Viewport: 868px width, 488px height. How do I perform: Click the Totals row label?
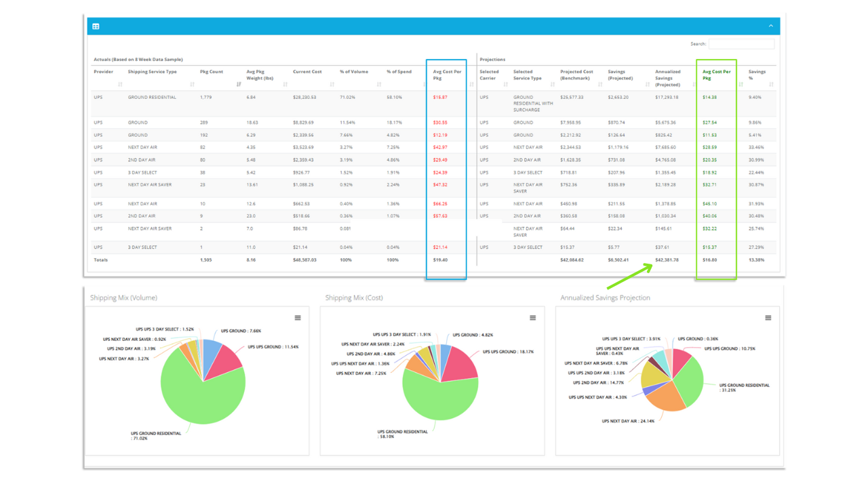[100, 260]
